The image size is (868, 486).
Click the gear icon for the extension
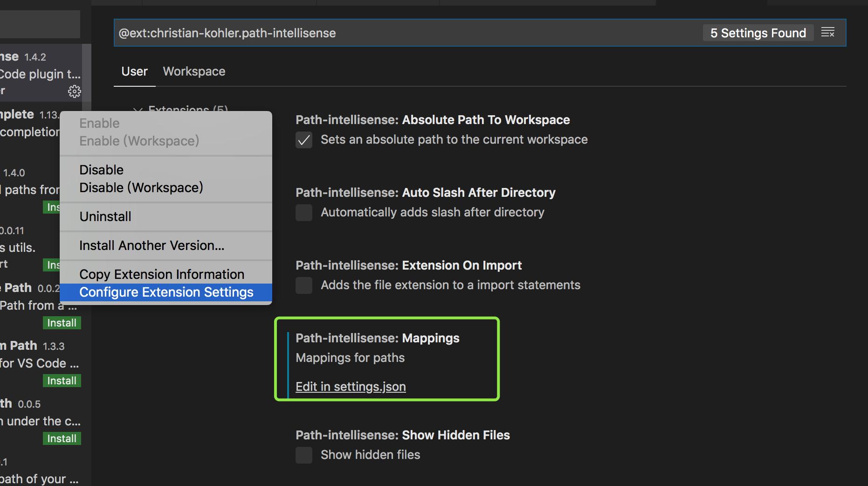pyautogui.click(x=75, y=91)
